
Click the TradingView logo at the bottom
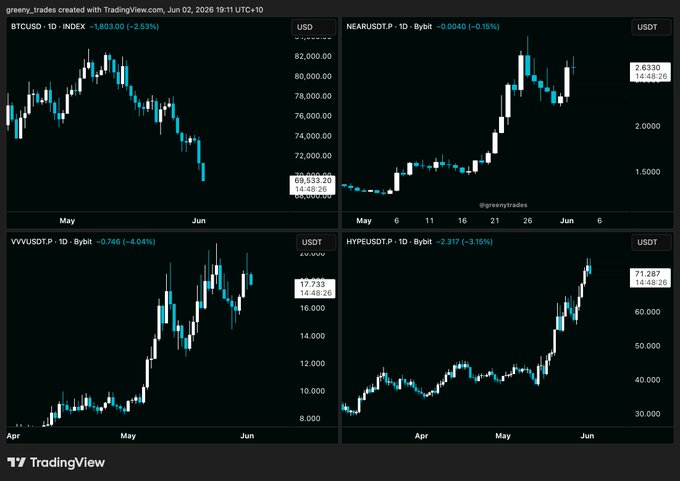(x=56, y=462)
